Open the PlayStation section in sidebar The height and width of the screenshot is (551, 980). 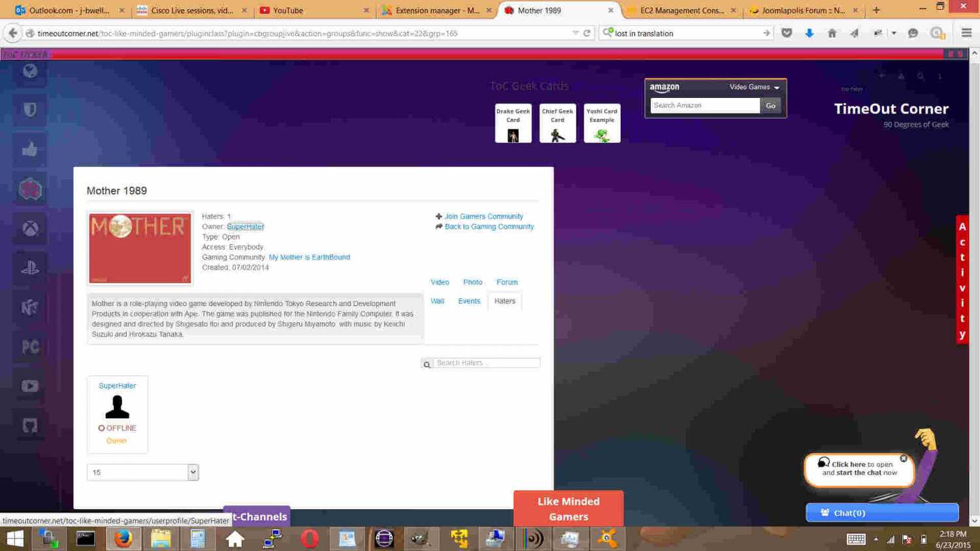30,268
